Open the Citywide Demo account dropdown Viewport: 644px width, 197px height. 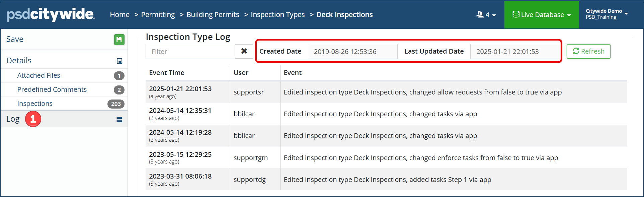click(607, 14)
